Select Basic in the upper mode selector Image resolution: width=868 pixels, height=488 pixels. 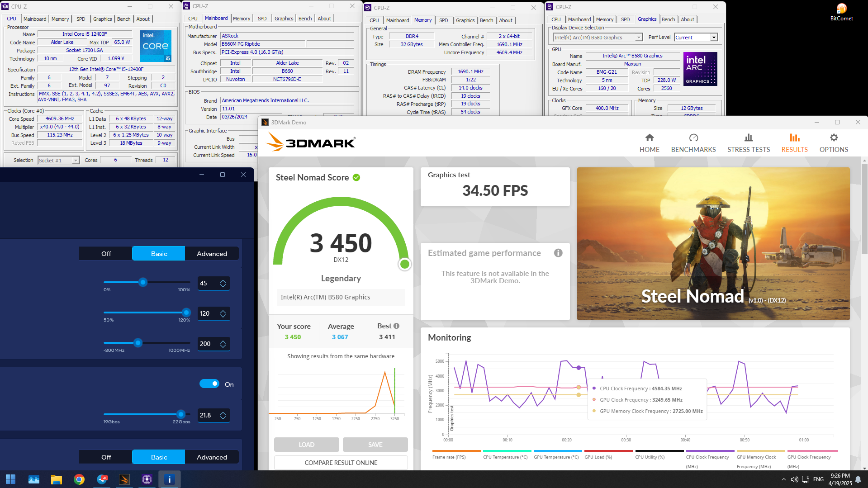pos(159,254)
